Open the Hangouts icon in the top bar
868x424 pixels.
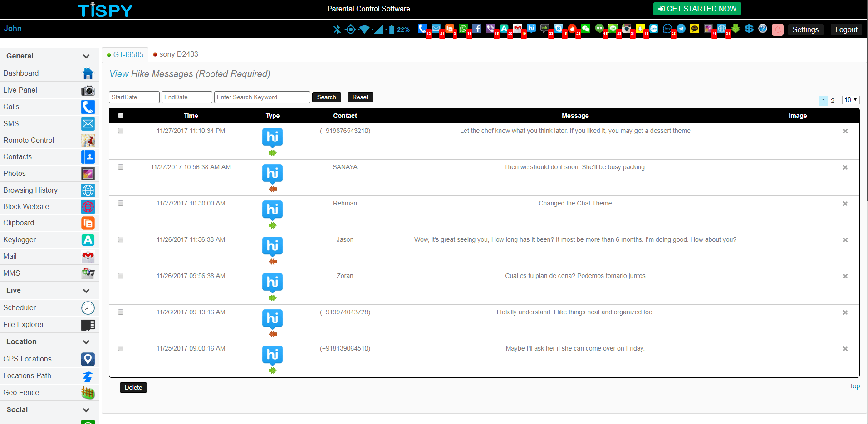click(x=599, y=29)
